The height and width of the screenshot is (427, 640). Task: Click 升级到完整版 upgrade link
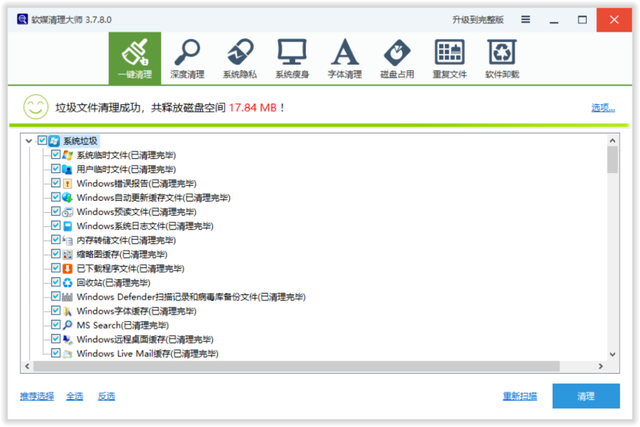pyautogui.click(x=478, y=20)
